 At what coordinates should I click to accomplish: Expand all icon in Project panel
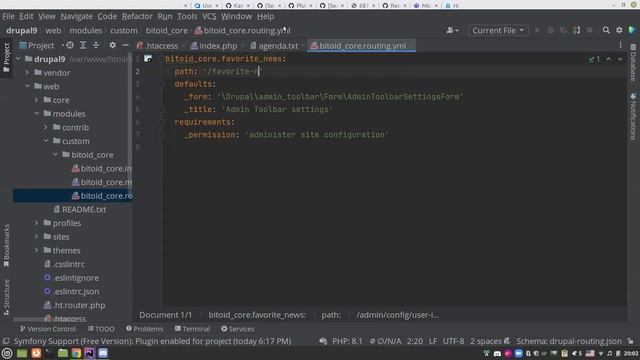point(83,45)
